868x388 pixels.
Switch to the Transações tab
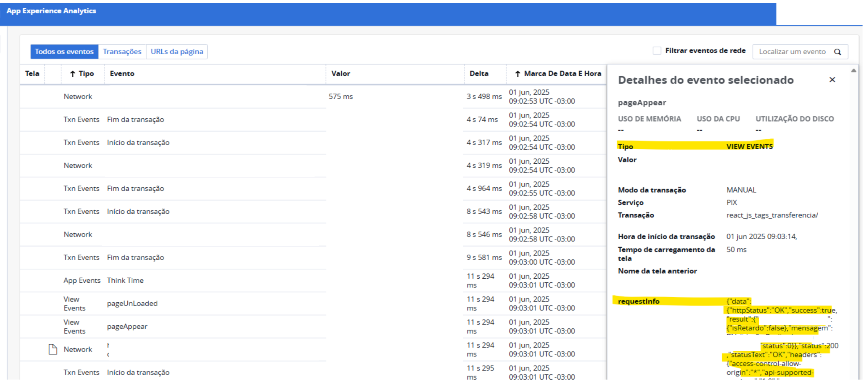pos(122,51)
